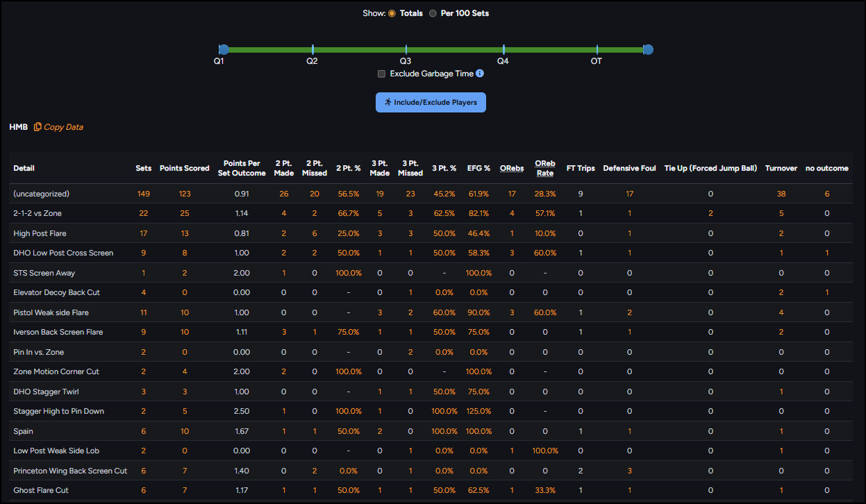The width and height of the screenshot is (866, 504).
Task: Click the 38 turnovers value in the first row
Action: click(x=781, y=194)
